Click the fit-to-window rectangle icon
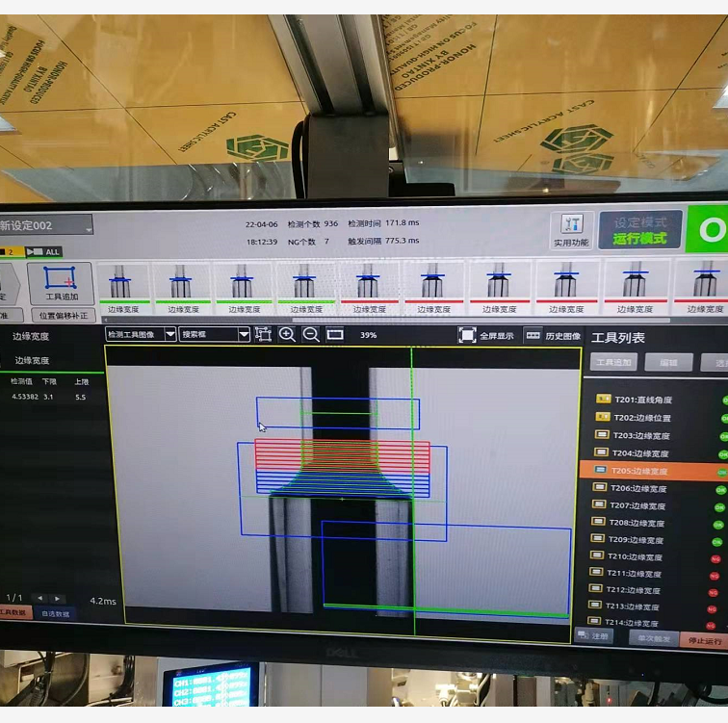The image size is (728, 723). click(335, 334)
